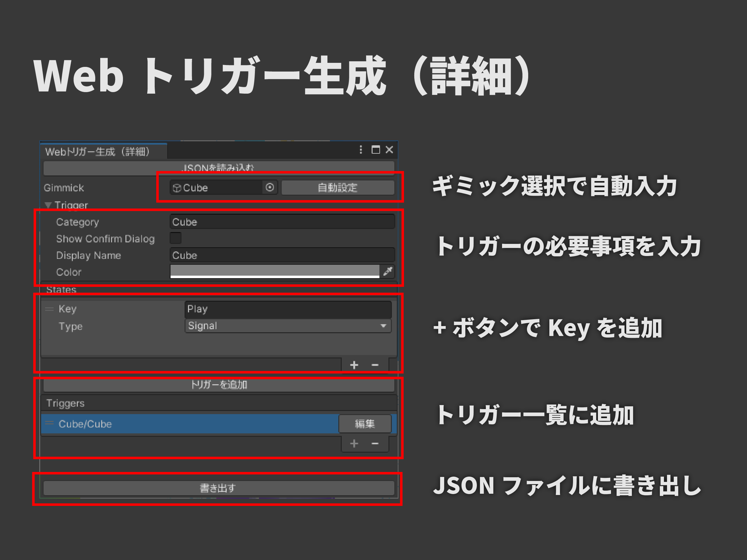Click the Display Name text field

click(282, 255)
